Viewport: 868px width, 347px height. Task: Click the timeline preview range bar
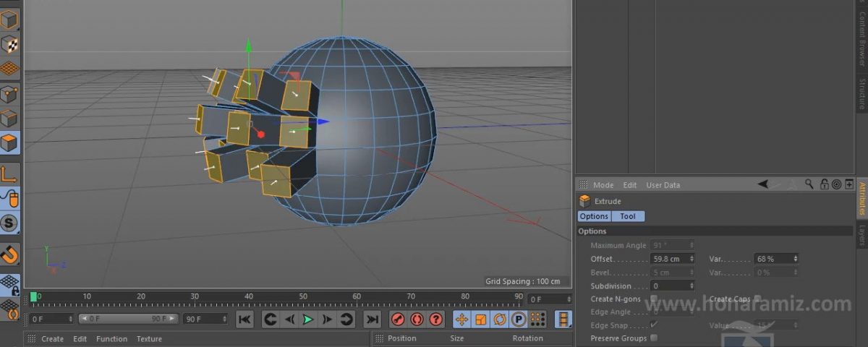click(x=129, y=319)
